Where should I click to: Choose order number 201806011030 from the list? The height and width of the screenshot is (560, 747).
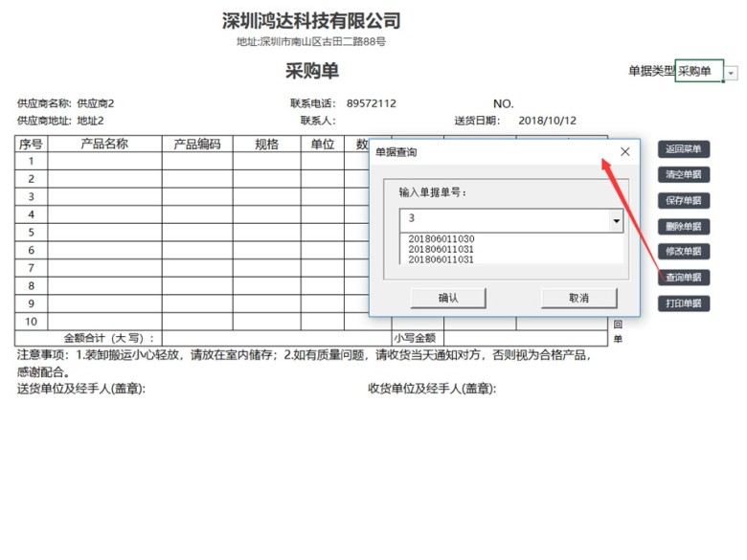441,239
